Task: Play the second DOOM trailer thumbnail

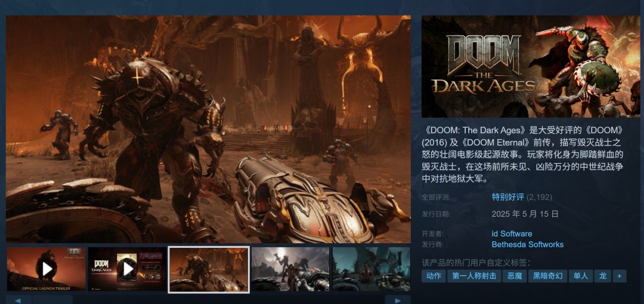Action: pos(128,269)
